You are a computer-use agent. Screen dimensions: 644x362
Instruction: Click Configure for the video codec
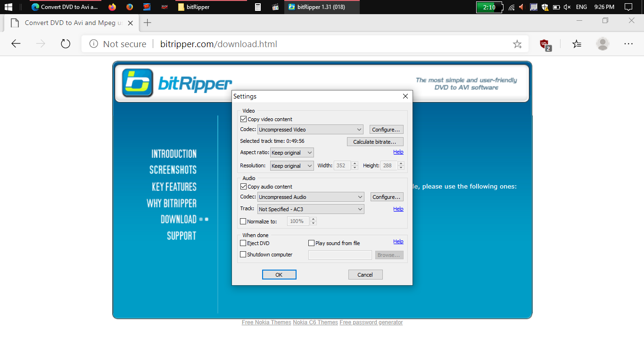pos(386,129)
